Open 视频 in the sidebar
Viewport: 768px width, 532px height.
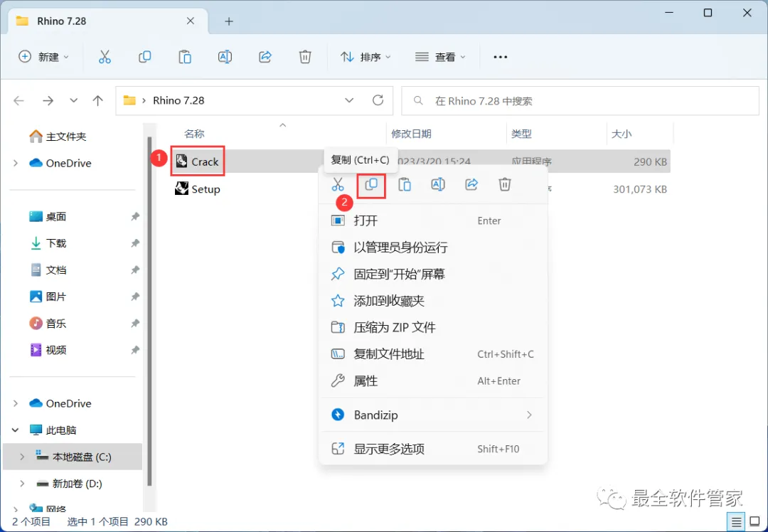(x=48, y=350)
